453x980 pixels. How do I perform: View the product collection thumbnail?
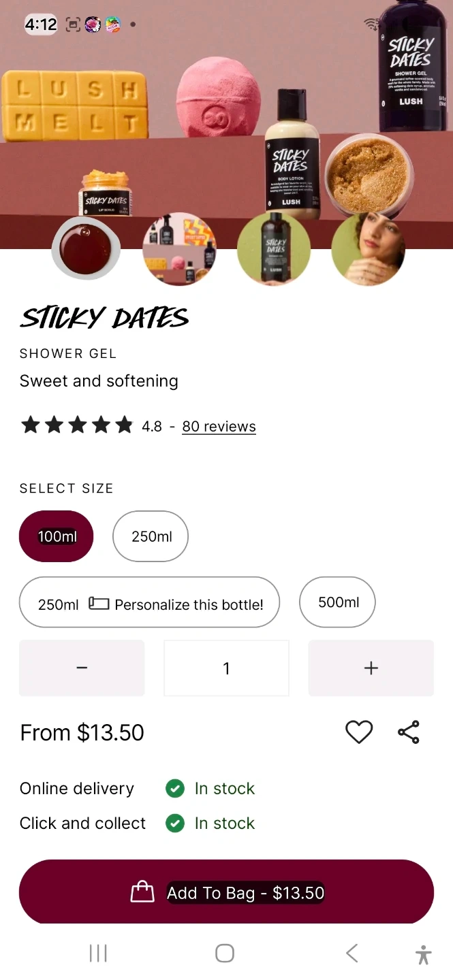coord(179,248)
